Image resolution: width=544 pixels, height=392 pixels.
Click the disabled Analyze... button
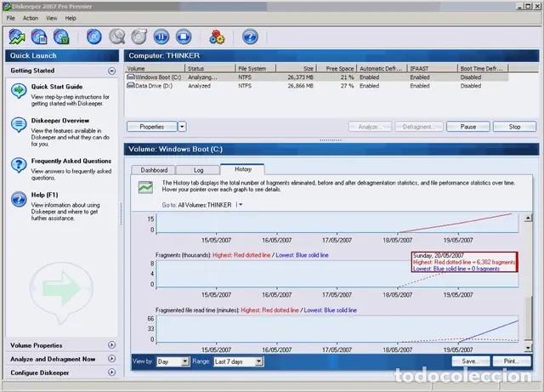click(370, 127)
